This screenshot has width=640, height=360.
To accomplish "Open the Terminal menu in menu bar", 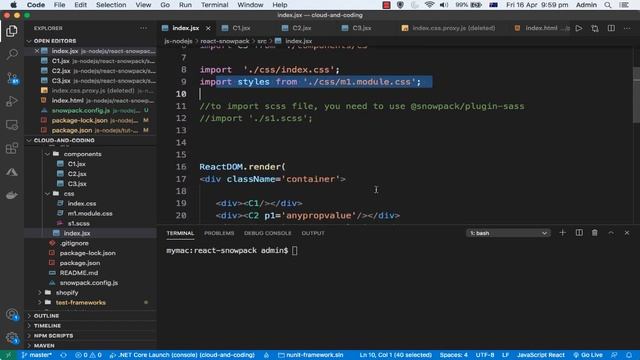I will click(x=214, y=5).
